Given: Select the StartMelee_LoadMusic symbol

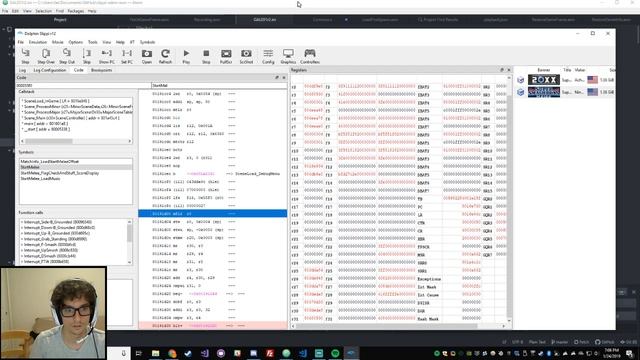Looking at the screenshot, I should coord(40,179).
